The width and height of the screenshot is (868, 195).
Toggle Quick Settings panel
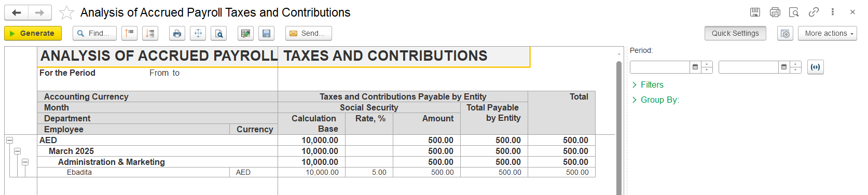click(x=735, y=33)
